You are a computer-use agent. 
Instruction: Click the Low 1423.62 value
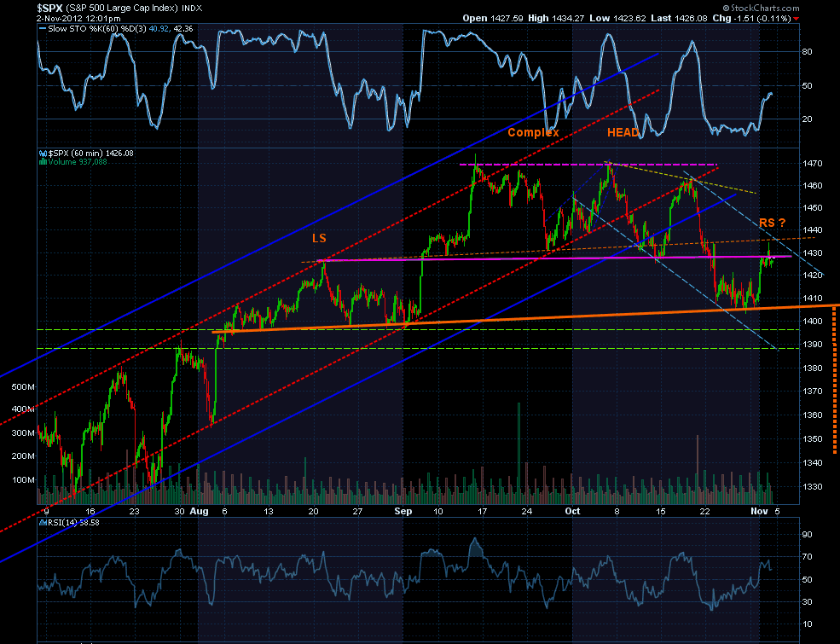tap(617, 18)
